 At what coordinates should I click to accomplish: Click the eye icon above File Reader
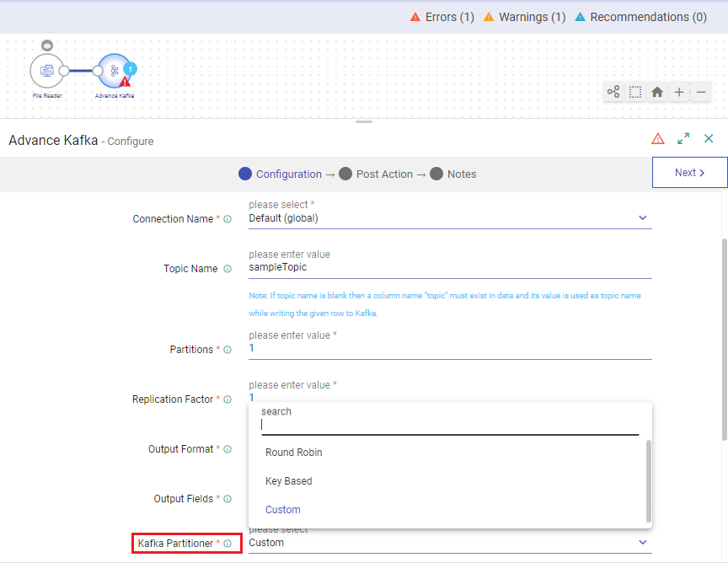tap(47, 46)
